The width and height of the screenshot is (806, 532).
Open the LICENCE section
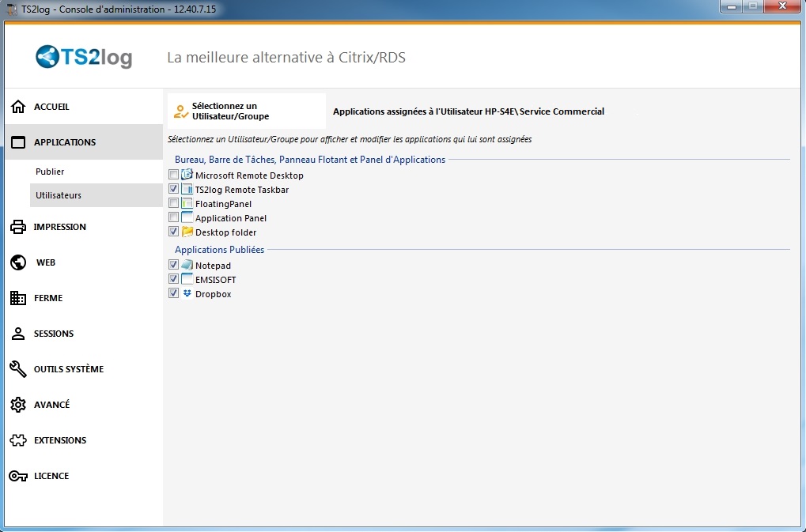click(84, 476)
